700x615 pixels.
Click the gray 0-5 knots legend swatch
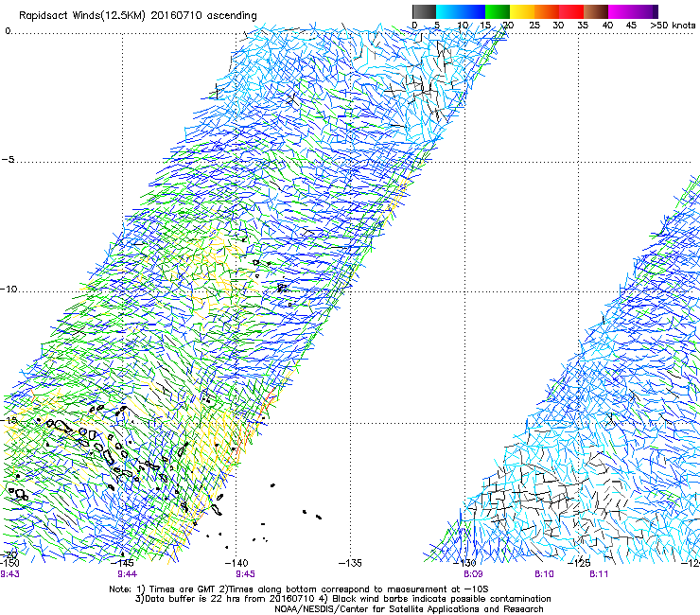click(424, 11)
